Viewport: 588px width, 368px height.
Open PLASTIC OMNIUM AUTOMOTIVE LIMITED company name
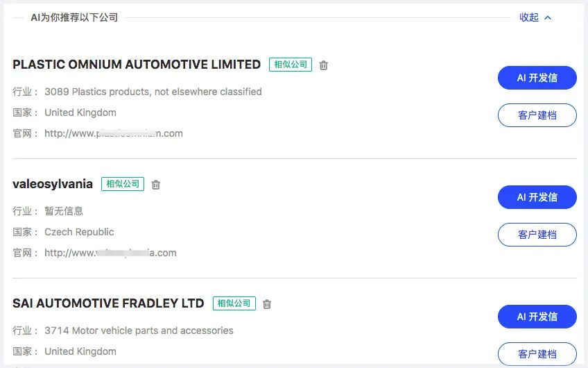[137, 65]
